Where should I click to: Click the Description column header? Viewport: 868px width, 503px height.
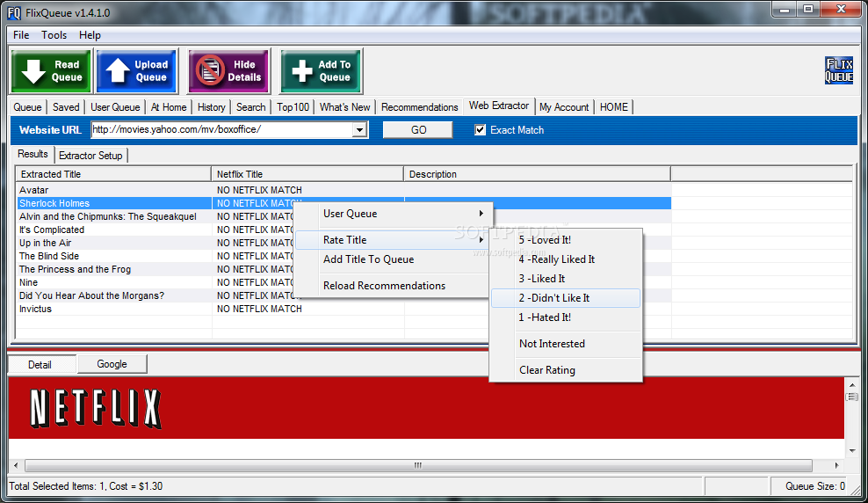537,174
